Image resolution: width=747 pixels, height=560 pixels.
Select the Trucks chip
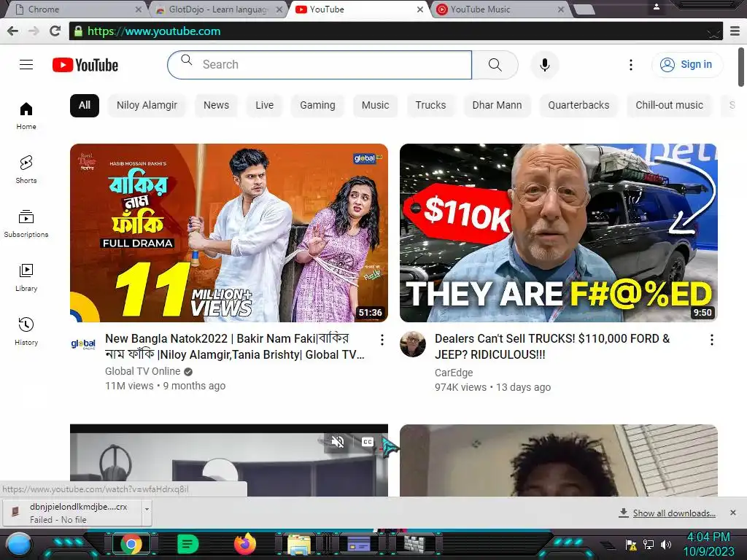(430, 105)
